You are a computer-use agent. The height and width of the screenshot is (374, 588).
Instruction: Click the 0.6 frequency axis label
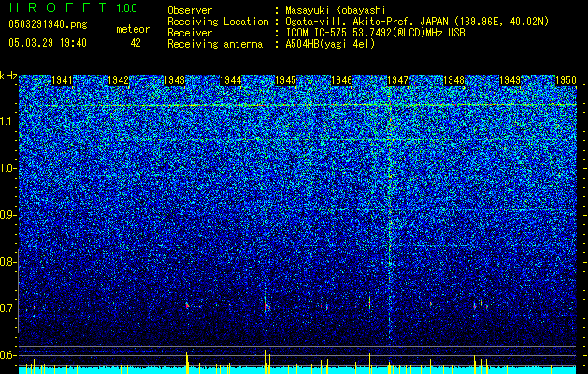pyautogui.click(x=7, y=355)
